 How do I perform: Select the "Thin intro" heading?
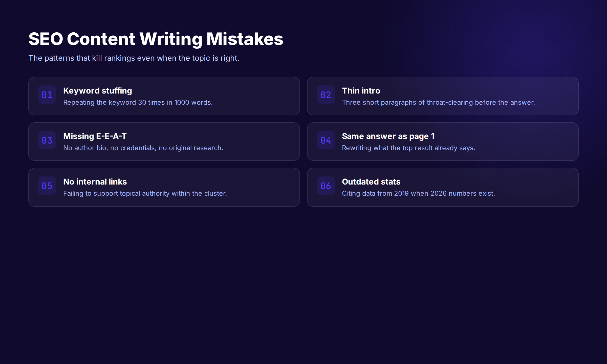coord(361,91)
